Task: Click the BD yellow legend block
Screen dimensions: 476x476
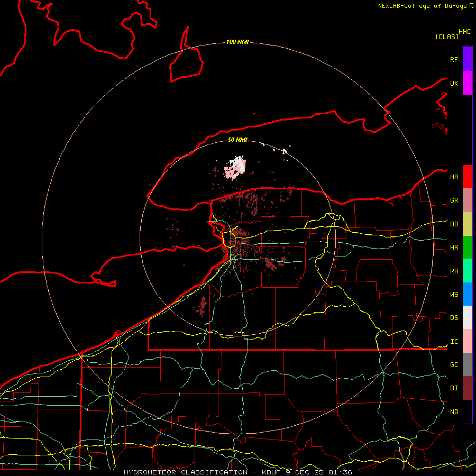Action: coord(467,224)
